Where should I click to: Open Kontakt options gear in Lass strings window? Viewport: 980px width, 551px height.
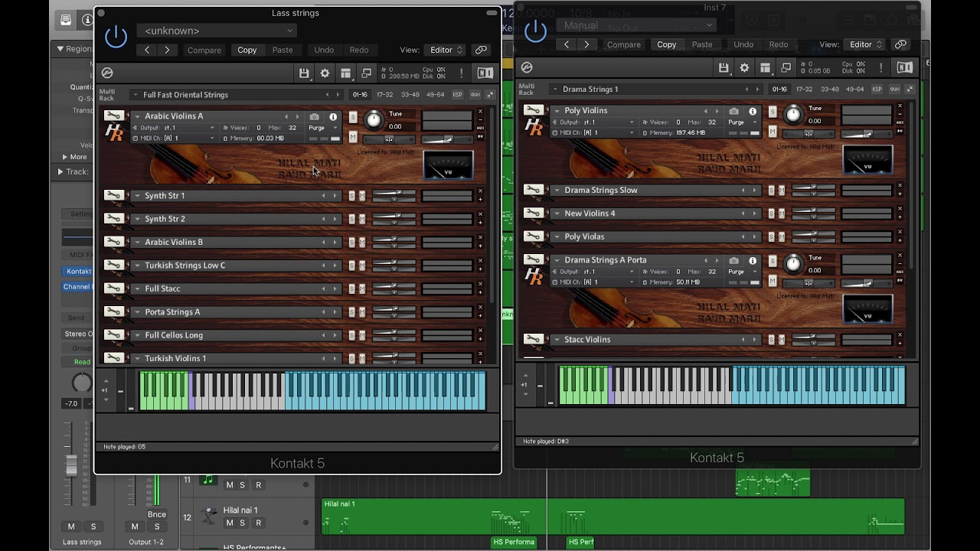325,73
